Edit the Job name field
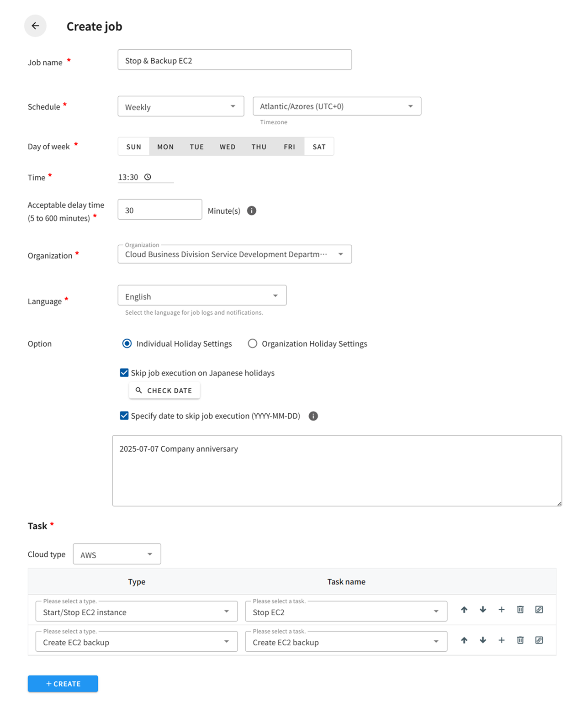This screenshot has width=588, height=712. tap(235, 60)
